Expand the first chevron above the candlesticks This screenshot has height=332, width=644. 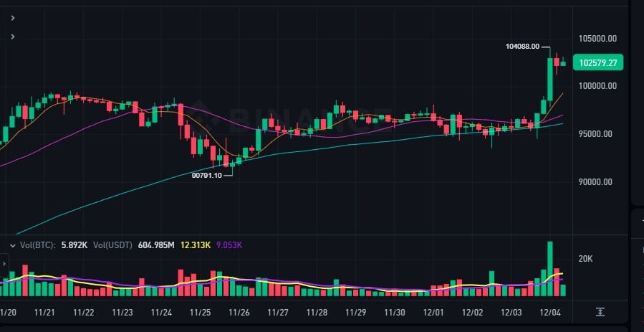click(13, 18)
